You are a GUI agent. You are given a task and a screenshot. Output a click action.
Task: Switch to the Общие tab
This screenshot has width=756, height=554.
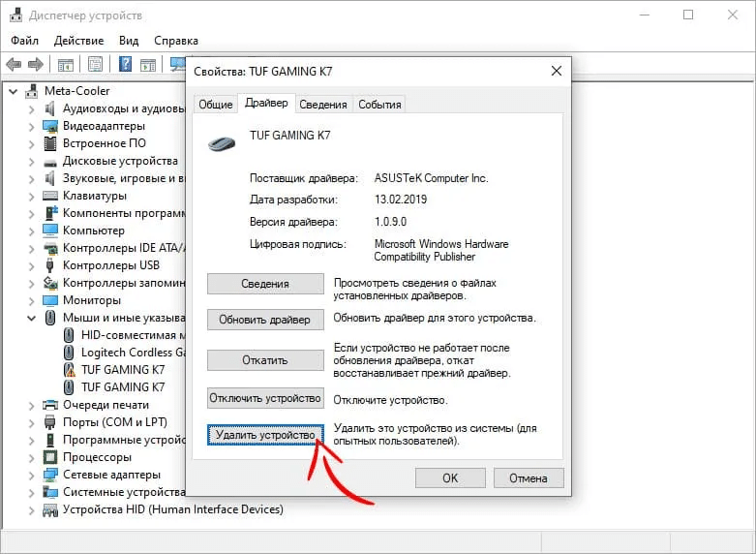(216, 105)
